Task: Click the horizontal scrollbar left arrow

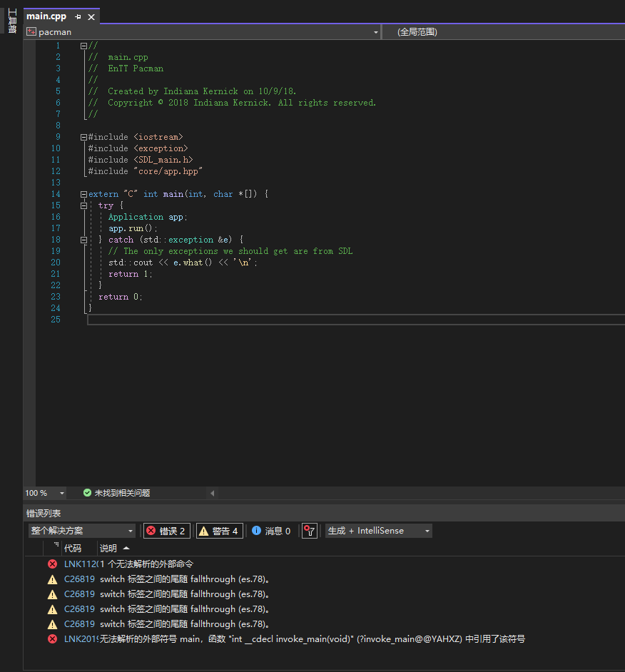Action: pyautogui.click(x=212, y=493)
